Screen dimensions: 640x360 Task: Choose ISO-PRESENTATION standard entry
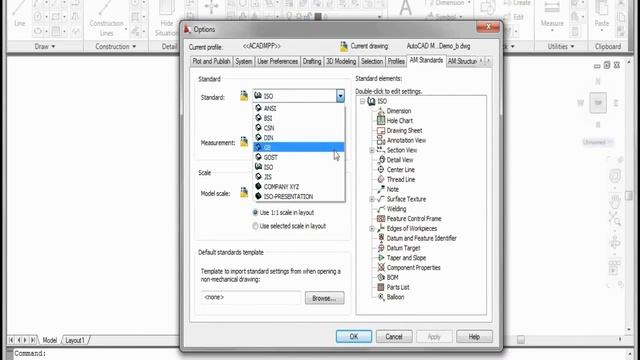coord(298,196)
